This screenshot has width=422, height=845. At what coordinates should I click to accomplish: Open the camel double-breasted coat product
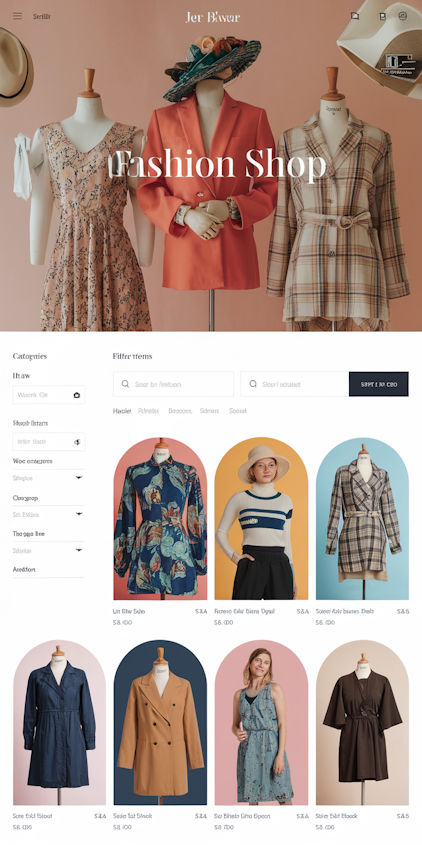(x=160, y=722)
